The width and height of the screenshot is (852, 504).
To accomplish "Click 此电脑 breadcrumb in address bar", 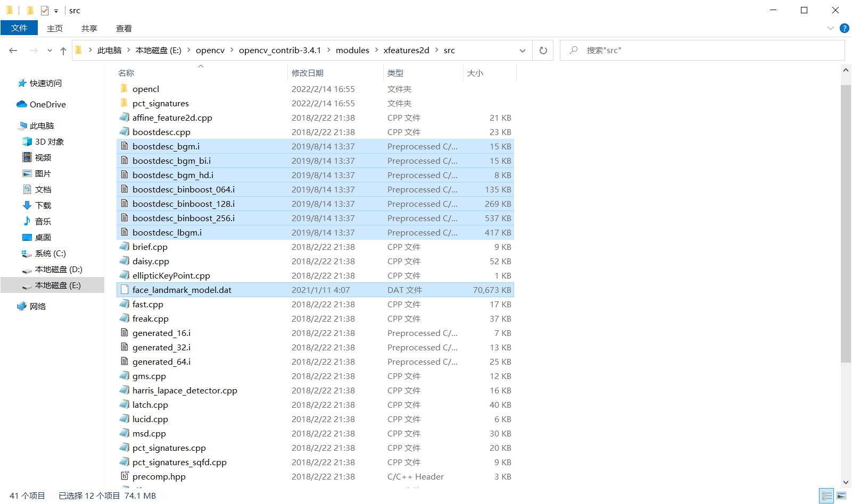I will 110,51.
